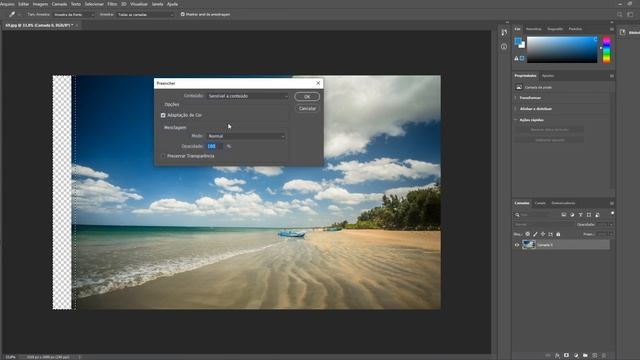Click the Opacidade input field in dialog
The height and width of the screenshot is (360, 640).
pyautogui.click(x=214, y=146)
